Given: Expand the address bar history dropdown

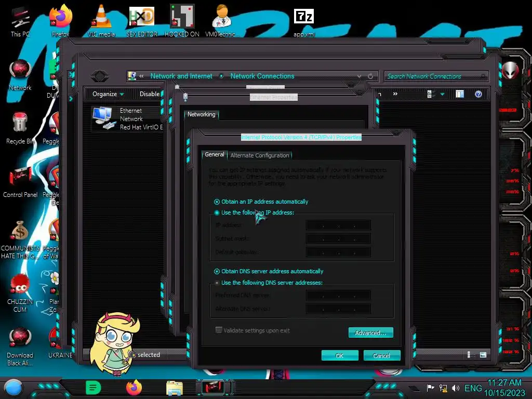Looking at the screenshot, I should [359, 76].
